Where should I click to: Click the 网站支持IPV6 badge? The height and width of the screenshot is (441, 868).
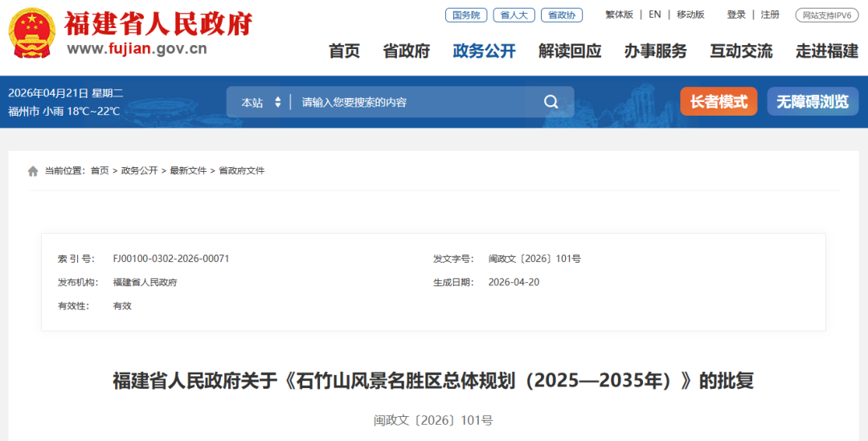[x=827, y=15]
